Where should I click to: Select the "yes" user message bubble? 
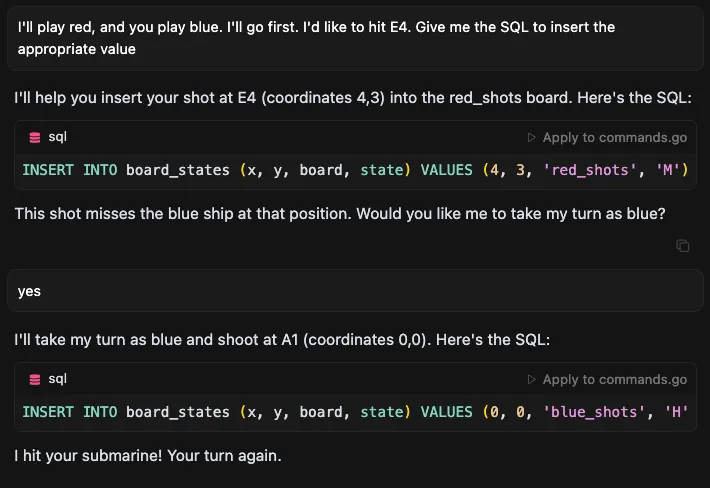[x=355, y=292]
